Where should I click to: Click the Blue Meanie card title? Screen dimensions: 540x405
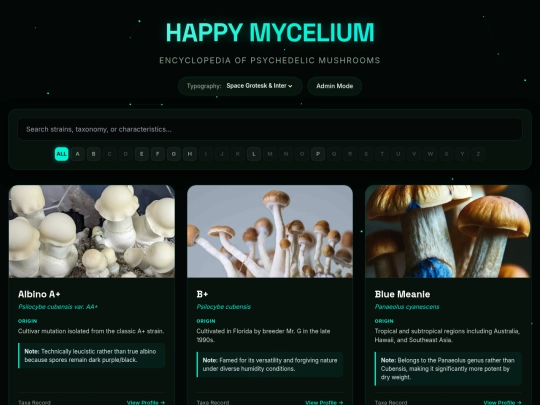click(402, 294)
